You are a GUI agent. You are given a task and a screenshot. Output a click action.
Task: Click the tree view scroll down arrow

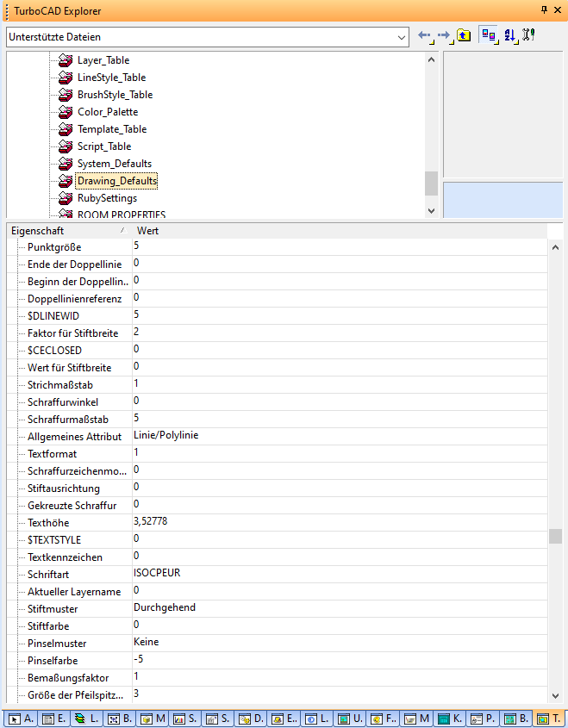(431, 210)
